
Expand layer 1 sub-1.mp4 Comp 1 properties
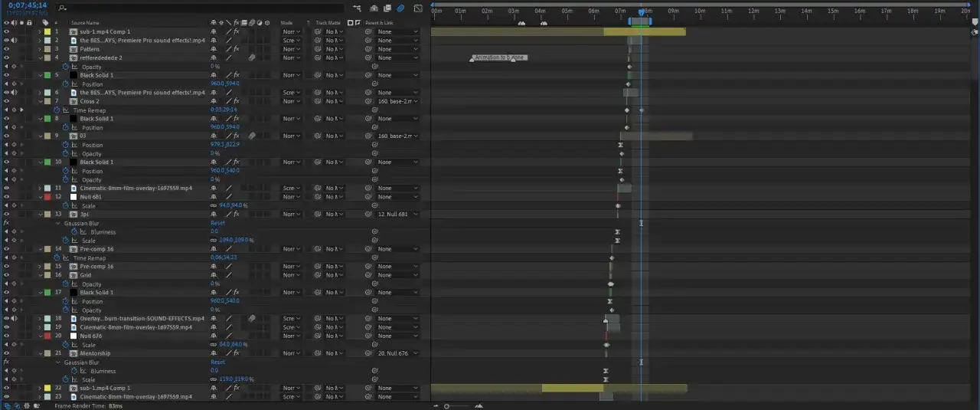[x=40, y=31]
